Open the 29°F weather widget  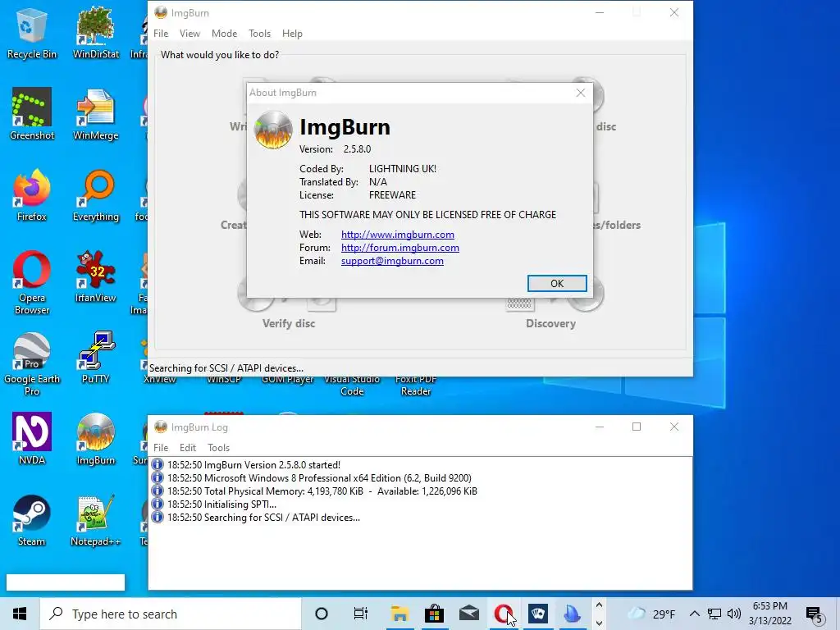click(x=651, y=614)
